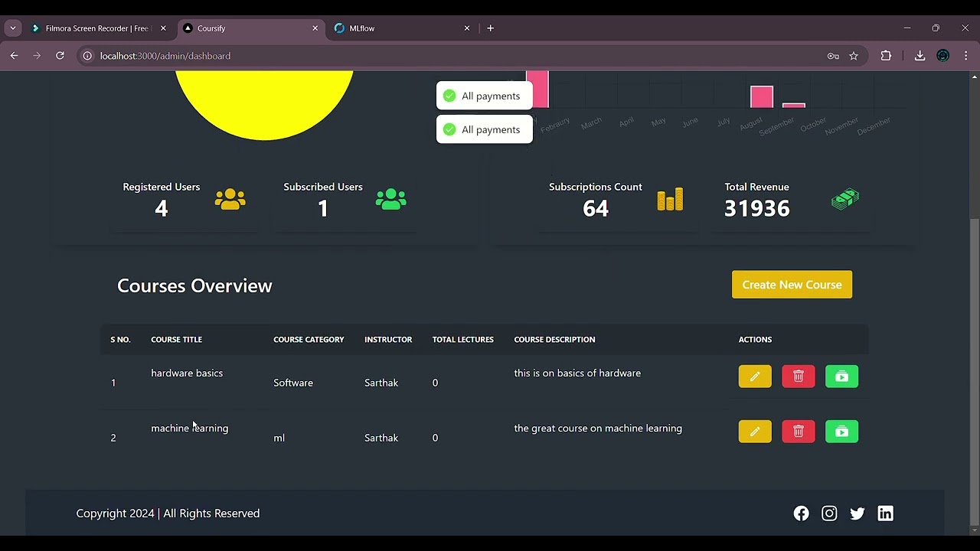980x551 pixels.
Task: Click the scrollbar down arrow
Action: tap(975, 530)
